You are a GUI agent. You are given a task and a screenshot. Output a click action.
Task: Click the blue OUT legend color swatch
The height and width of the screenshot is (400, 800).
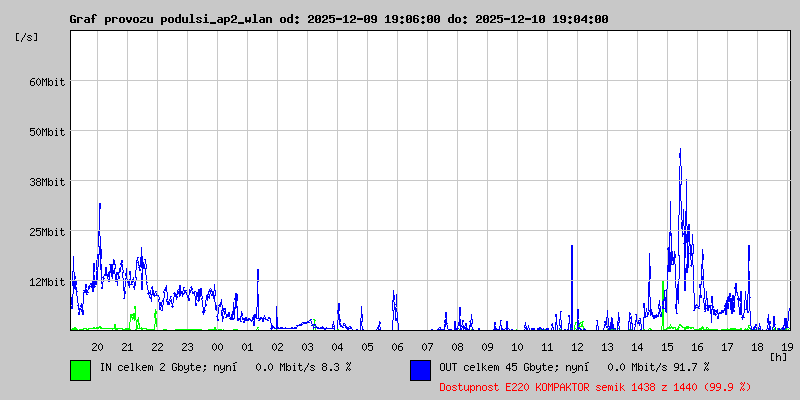click(x=420, y=370)
